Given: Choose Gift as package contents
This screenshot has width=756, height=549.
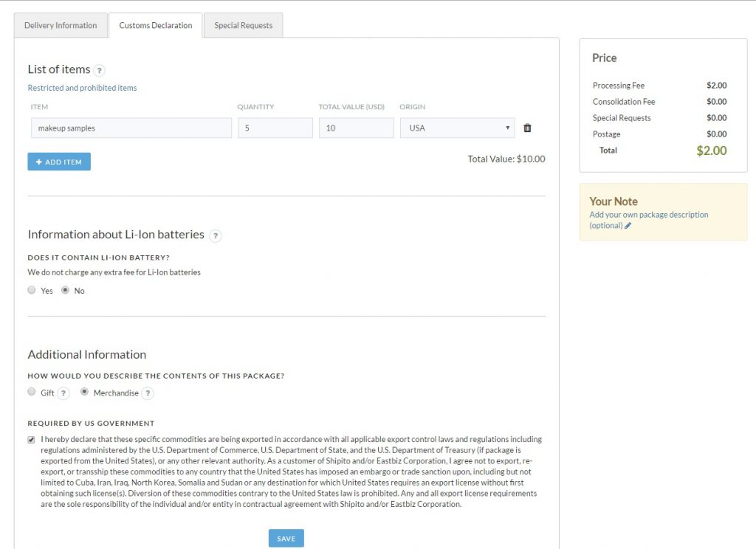Looking at the screenshot, I should point(31,392).
